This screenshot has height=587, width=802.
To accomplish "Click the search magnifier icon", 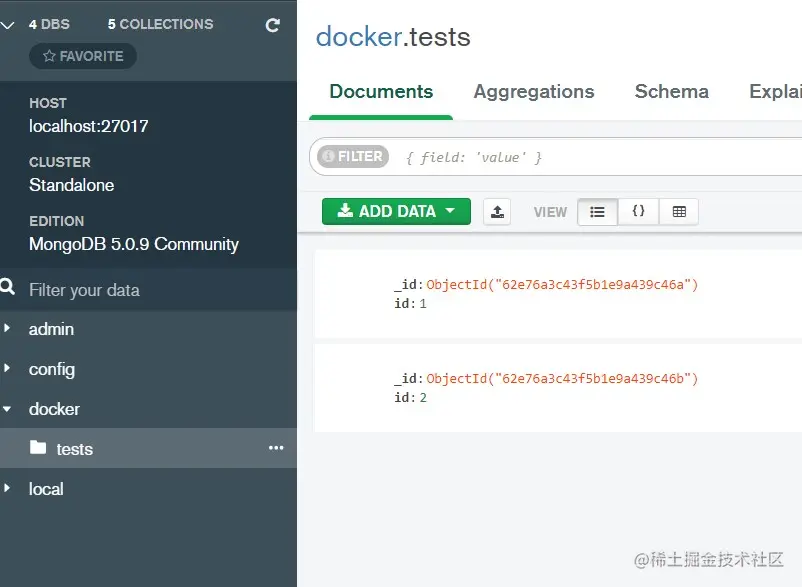I will click(9, 289).
